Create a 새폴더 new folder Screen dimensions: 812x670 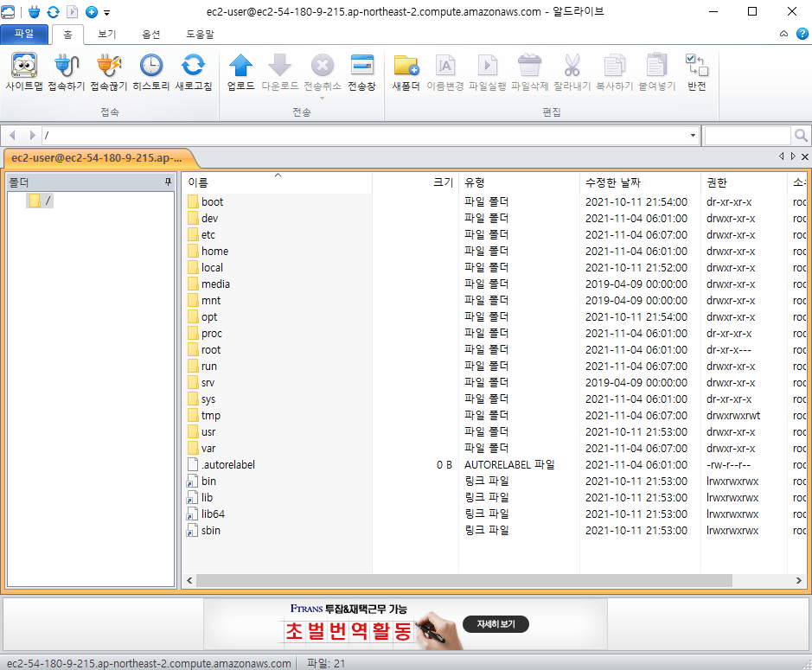pyautogui.click(x=406, y=72)
